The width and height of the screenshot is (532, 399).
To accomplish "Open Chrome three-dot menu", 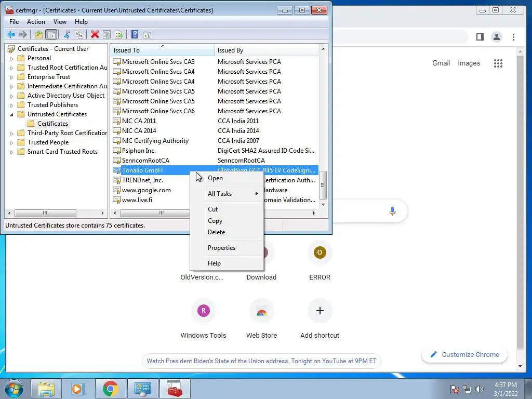I will tap(513, 37).
